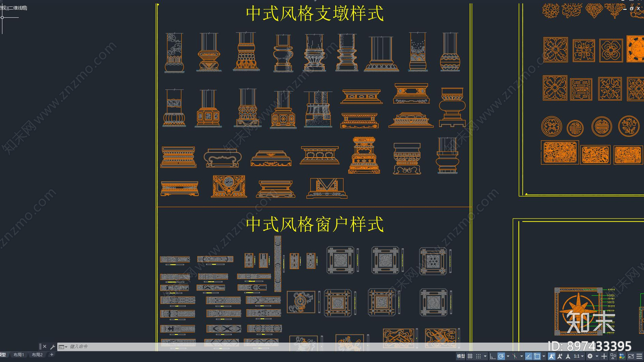644x362 pixels.
Task: Toggle 2D object snap
Action: click(537, 356)
